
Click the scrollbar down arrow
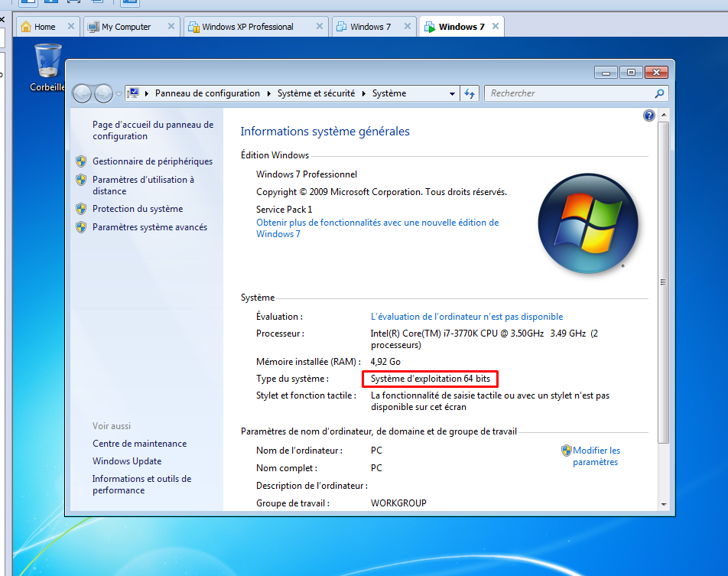click(x=664, y=504)
